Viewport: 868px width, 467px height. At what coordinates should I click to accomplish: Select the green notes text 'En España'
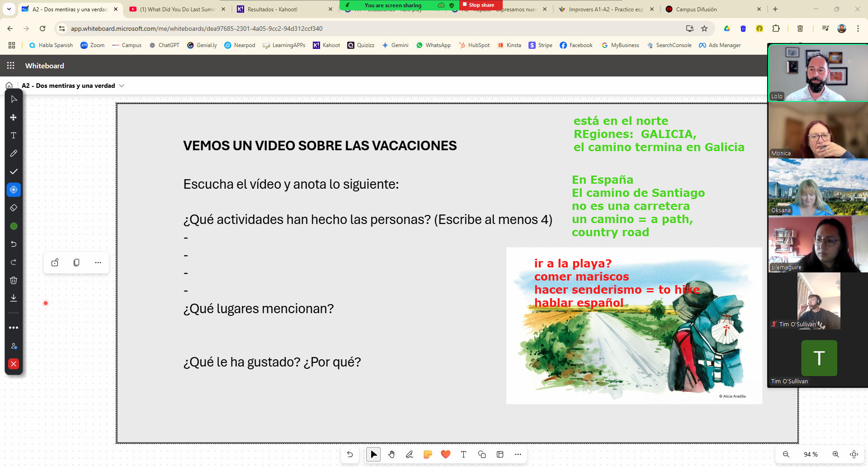click(x=603, y=180)
